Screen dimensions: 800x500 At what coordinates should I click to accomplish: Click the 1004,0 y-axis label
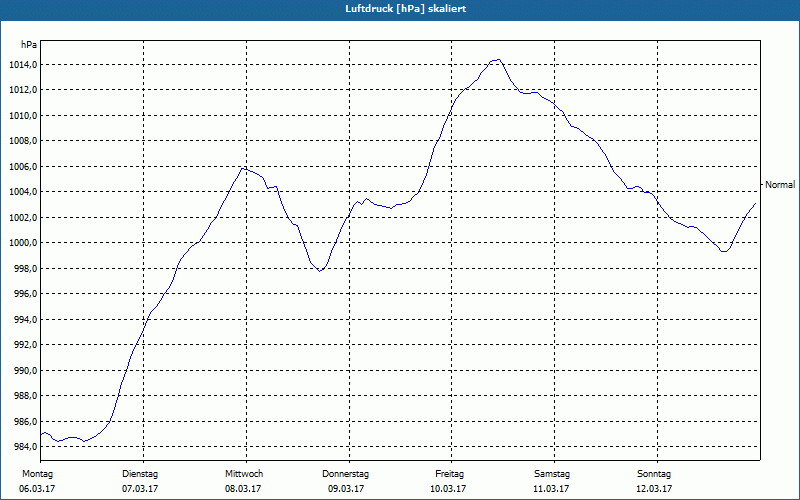pyautogui.click(x=23, y=192)
